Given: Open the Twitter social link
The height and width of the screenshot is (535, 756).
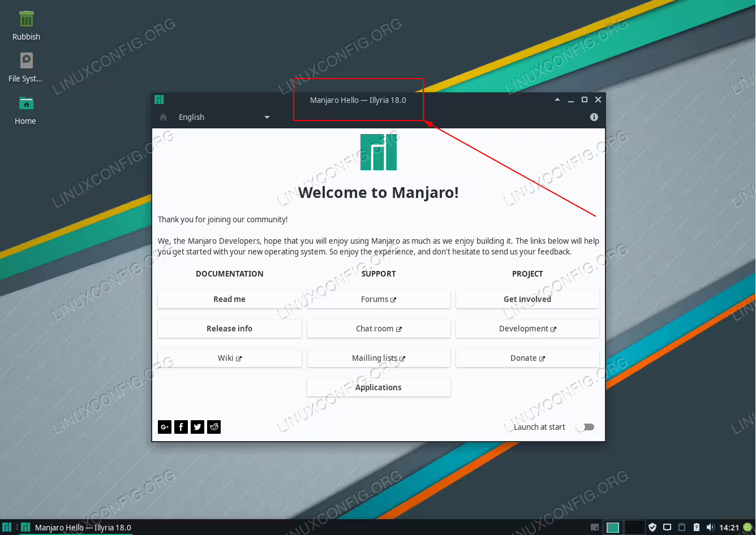Looking at the screenshot, I should (197, 427).
